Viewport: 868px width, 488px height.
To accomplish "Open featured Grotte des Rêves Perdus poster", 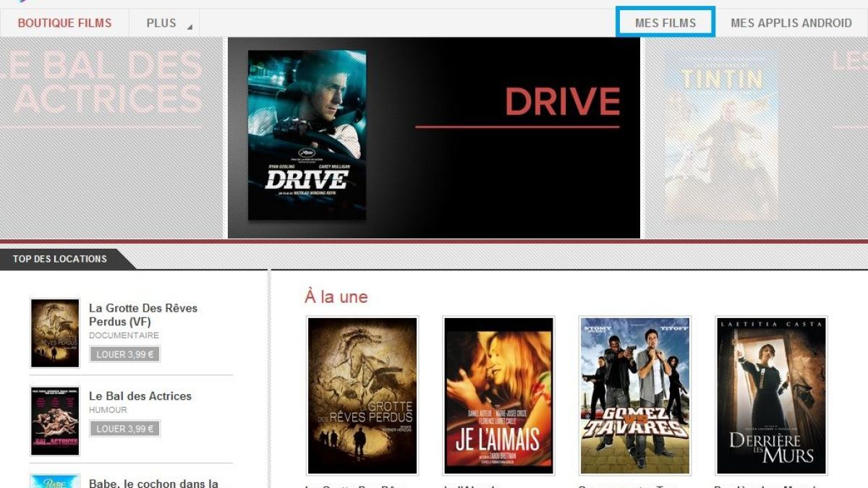I will tap(362, 395).
